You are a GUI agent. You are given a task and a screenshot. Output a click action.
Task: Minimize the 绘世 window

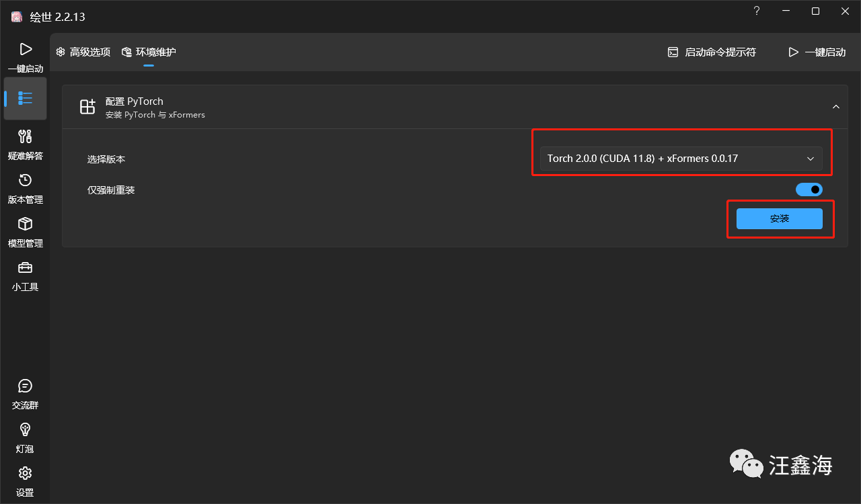(786, 11)
